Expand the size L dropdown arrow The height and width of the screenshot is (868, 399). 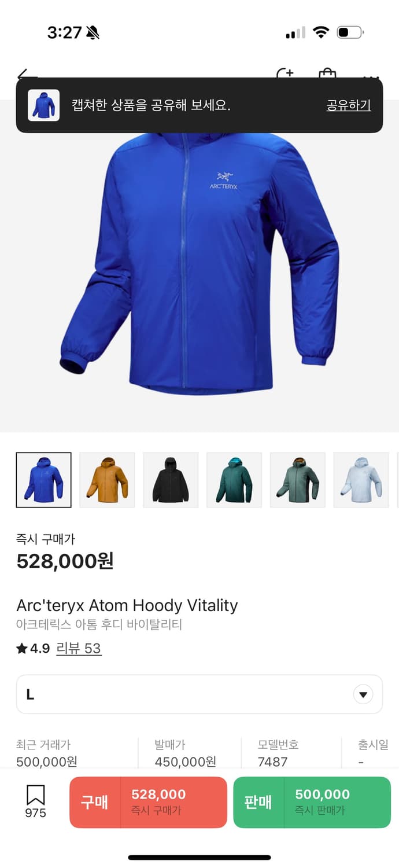click(x=363, y=694)
